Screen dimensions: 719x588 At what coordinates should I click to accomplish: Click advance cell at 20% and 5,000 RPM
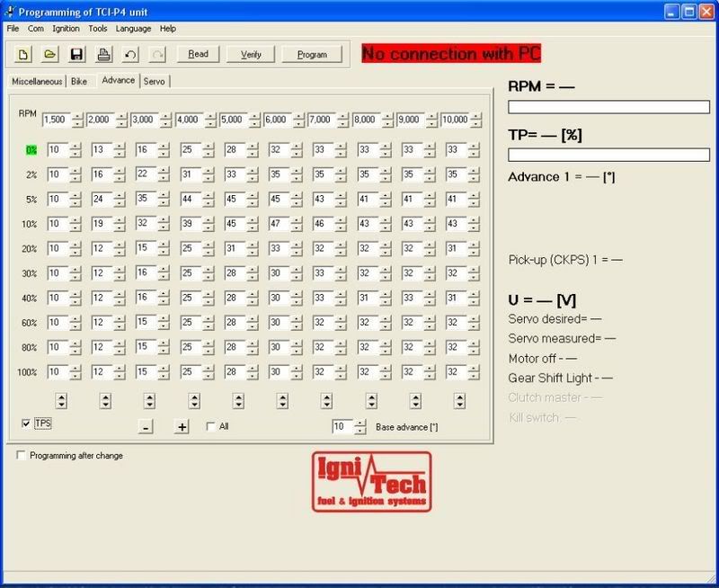[x=235, y=248]
